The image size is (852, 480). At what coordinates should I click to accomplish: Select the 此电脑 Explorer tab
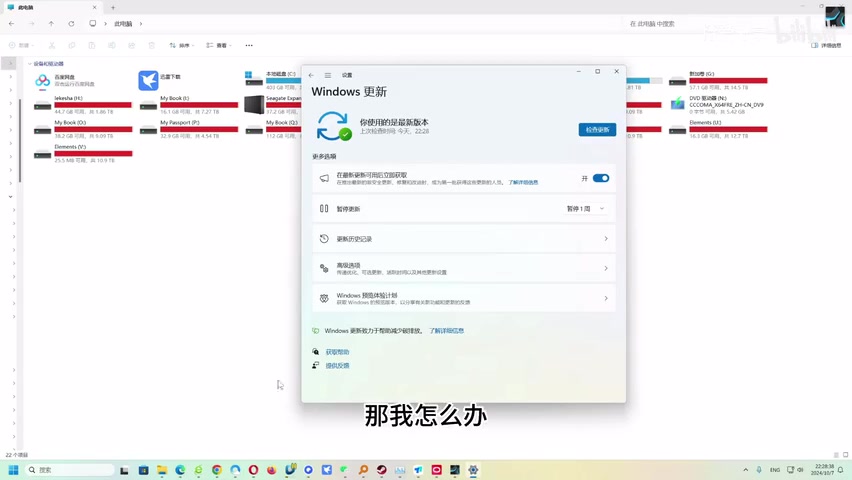[x=52, y=8]
